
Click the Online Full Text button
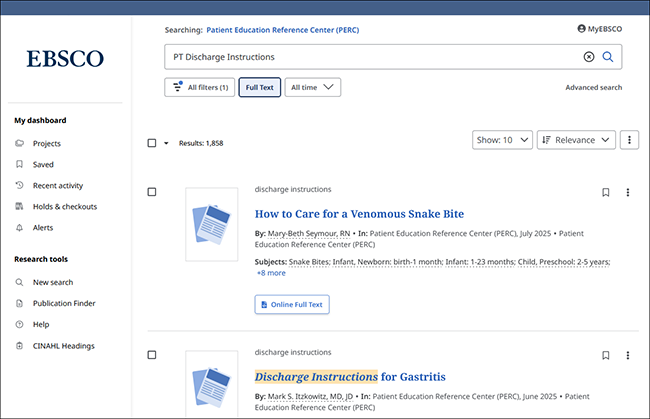(x=292, y=305)
